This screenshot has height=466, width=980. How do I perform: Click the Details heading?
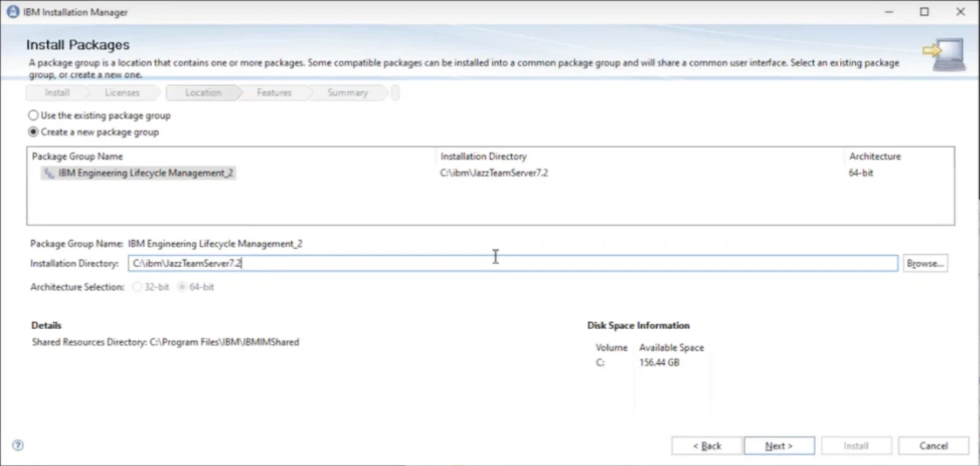tap(47, 326)
